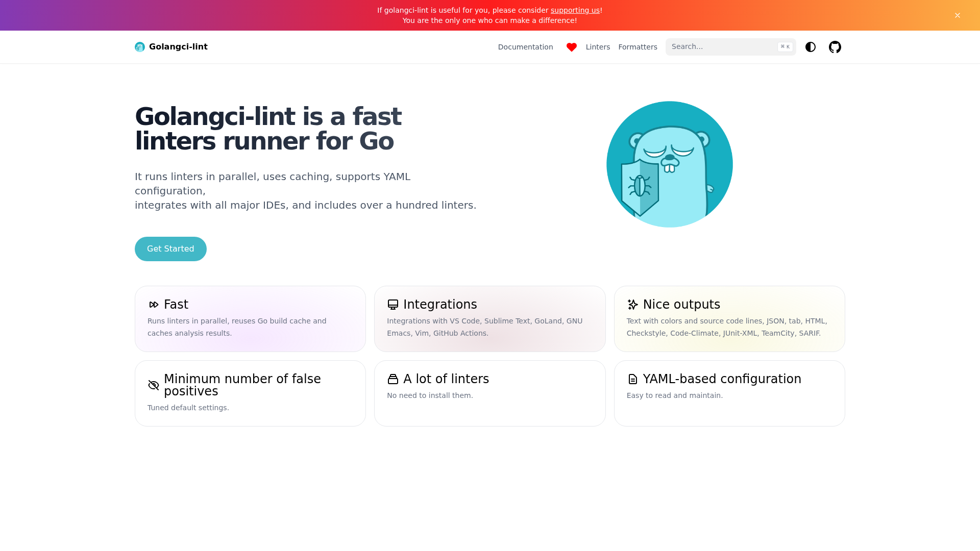
Task: Show the Golangci-lint mascot image
Action: pos(669,164)
